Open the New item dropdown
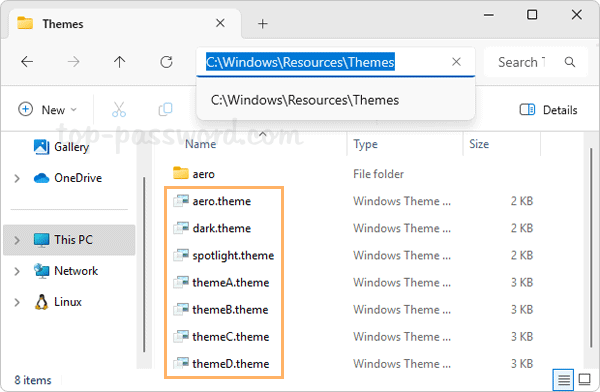Screen dimensions: 600x392 pos(47,109)
